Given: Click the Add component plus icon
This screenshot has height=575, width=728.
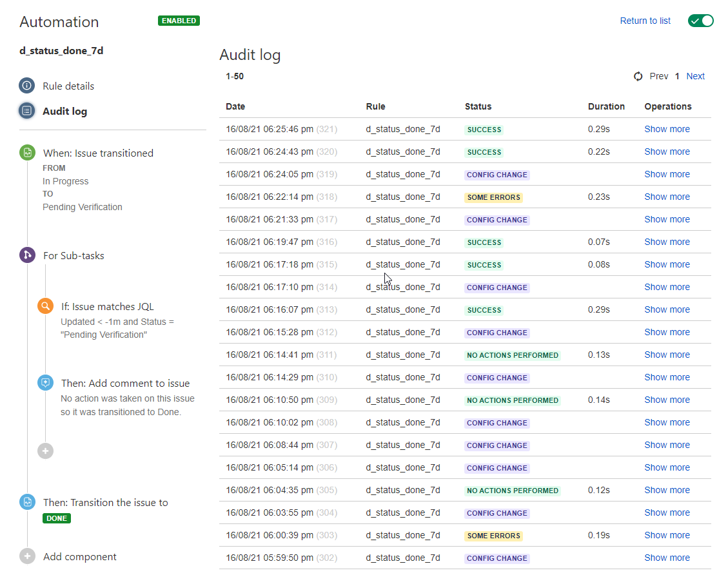Looking at the screenshot, I should [26, 556].
